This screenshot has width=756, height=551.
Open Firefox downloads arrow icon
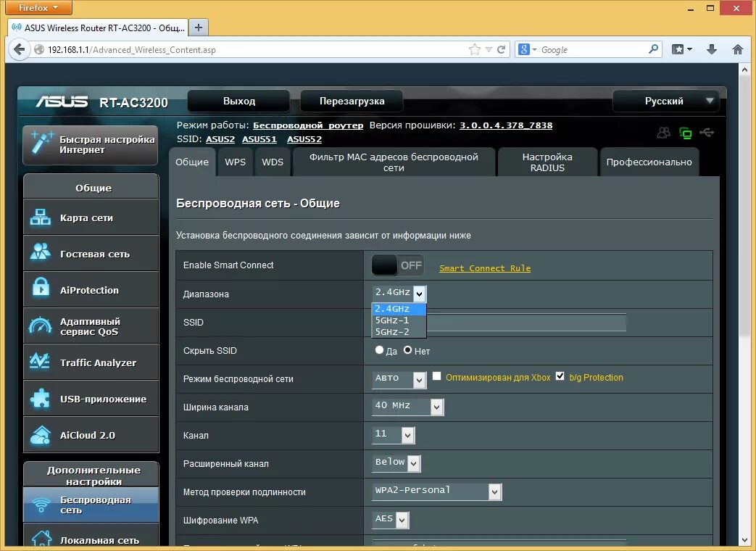click(711, 49)
